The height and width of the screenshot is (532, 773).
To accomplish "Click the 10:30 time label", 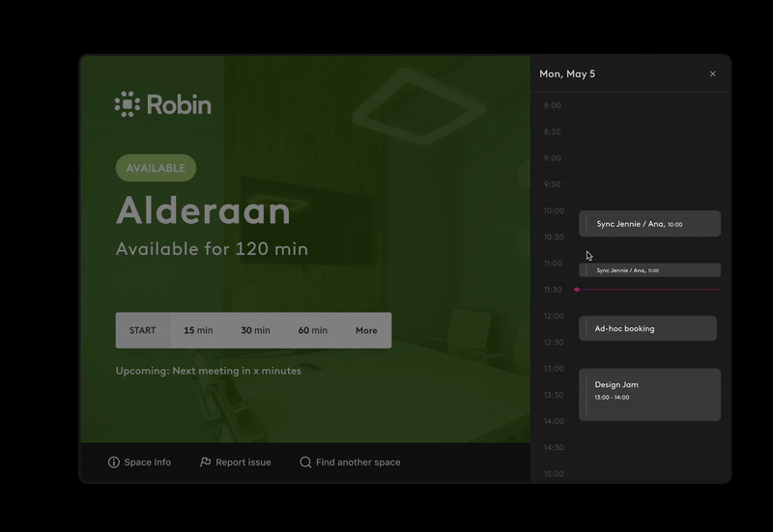I will [554, 237].
